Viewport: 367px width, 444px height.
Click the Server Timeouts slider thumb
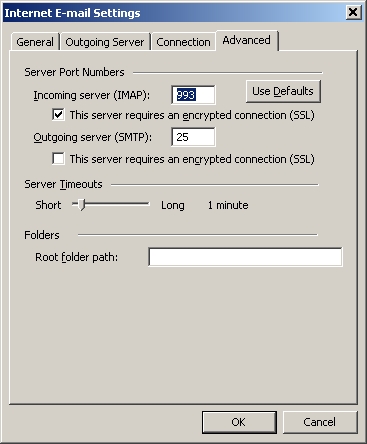pyautogui.click(x=81, y=205)
